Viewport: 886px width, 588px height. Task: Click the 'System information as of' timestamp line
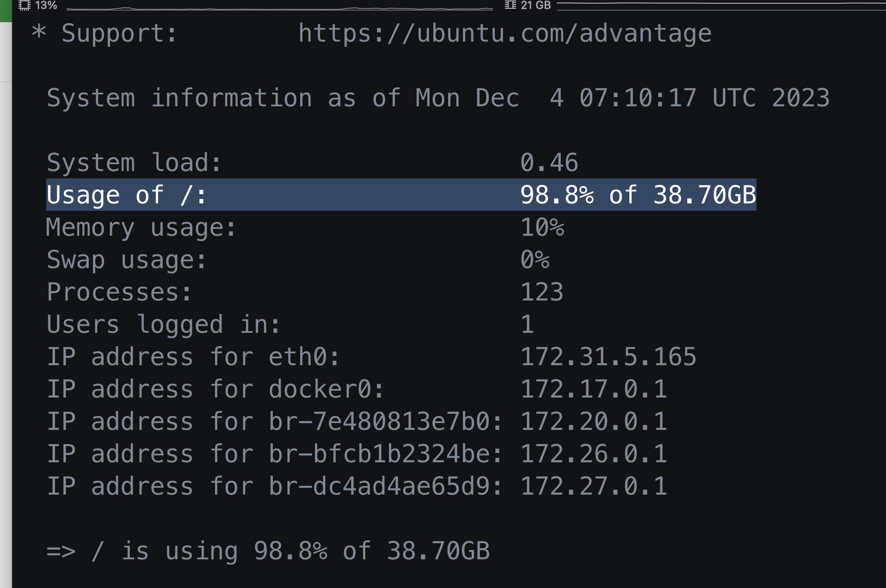click(438, 98)
